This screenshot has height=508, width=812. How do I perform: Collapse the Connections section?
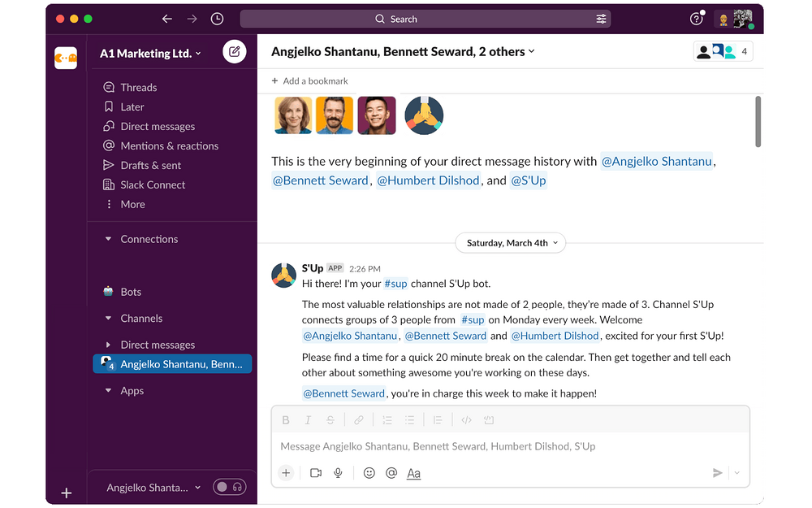[x=108, y=240]
